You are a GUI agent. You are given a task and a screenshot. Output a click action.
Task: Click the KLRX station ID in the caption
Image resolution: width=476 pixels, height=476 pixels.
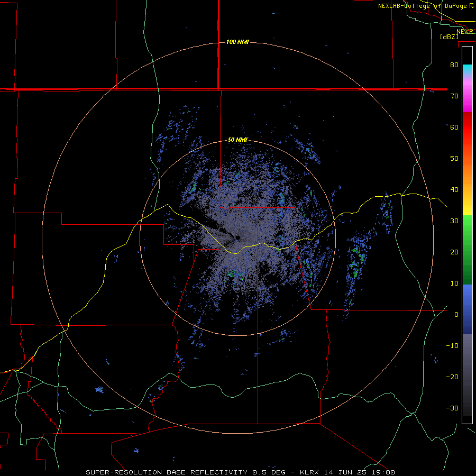click(309, 472)
